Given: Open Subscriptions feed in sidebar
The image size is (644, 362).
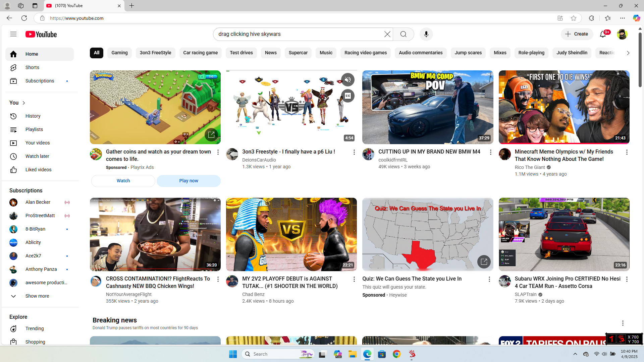Looking at the screenshot, I should (40, 81).
